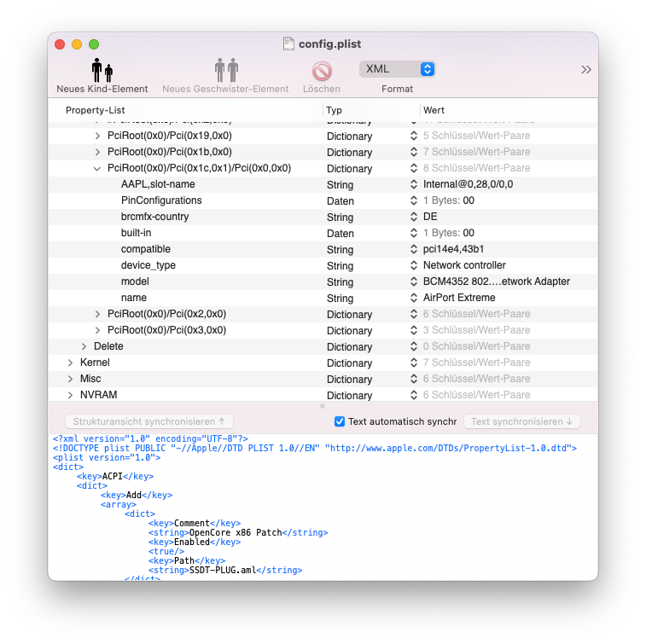646x644 pixels.
Task: Click ACPI key in XML editor
Action: 113,477
